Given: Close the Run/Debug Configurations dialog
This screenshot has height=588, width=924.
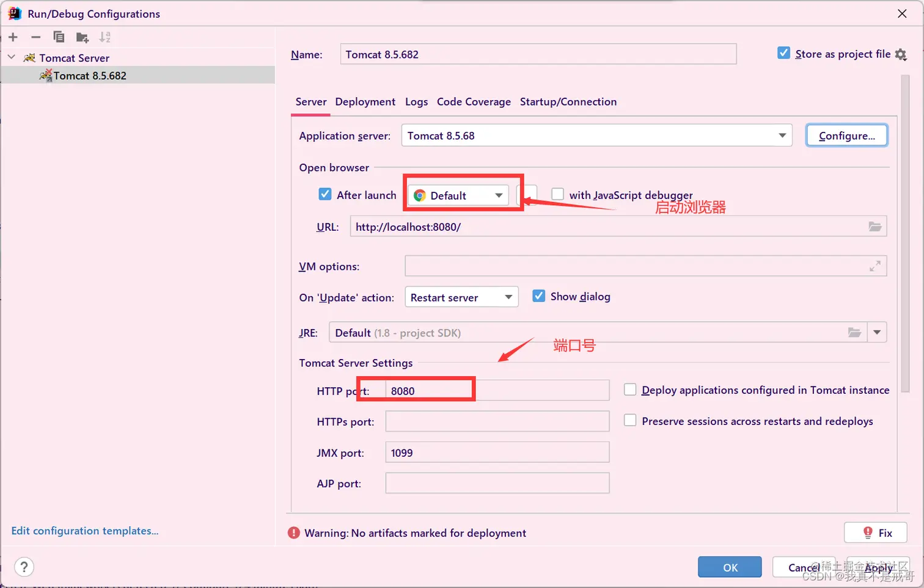Looking at the screenshot, I should [902, 13].
